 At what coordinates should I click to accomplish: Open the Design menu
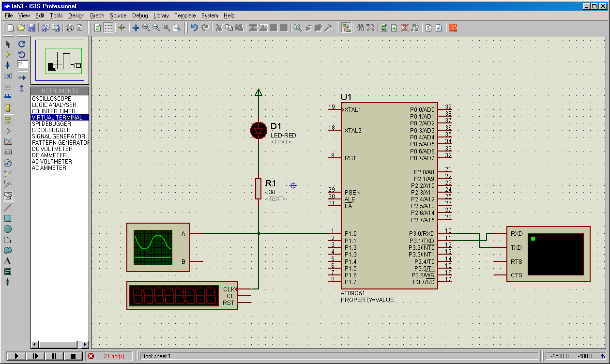76,15
